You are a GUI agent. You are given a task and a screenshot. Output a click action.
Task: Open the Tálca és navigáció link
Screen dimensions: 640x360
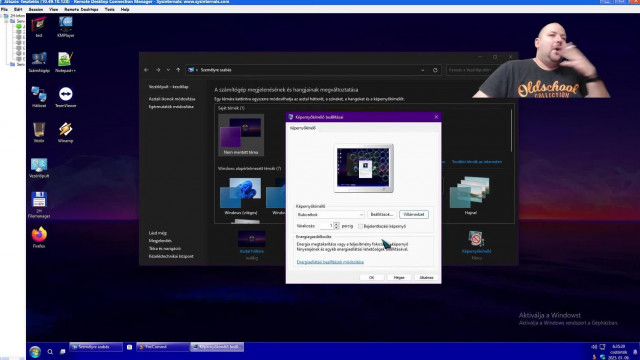(x=165, y=249)
